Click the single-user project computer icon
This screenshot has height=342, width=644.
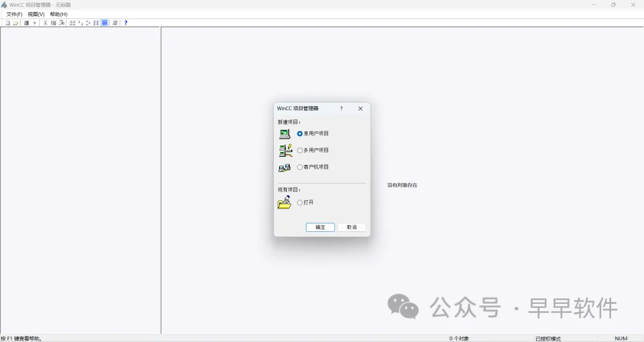[x=284, y=134]
